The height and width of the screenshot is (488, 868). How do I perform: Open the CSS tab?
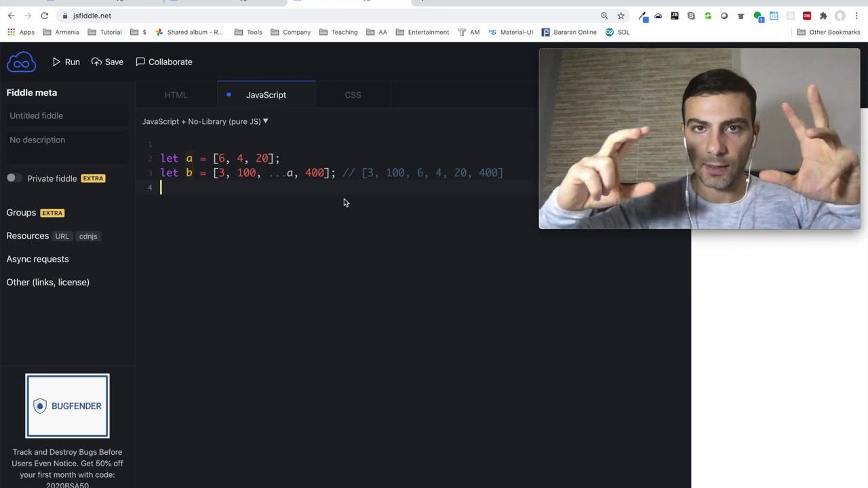[x=353, y=95]
